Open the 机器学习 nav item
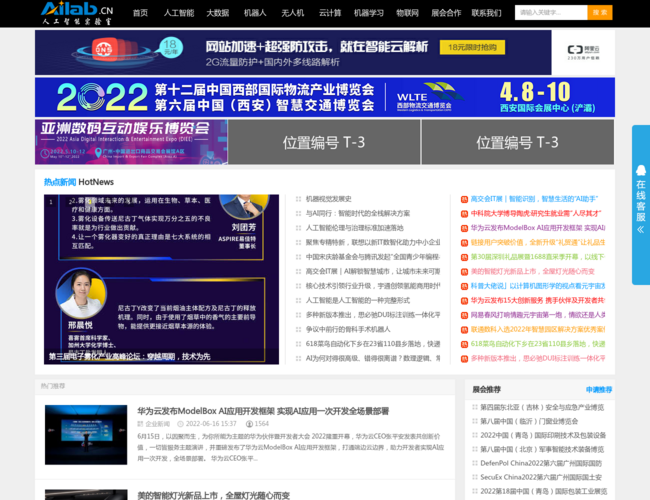This screenshot has height=500, width=650. pyautogui.click(x=369, y=13)
